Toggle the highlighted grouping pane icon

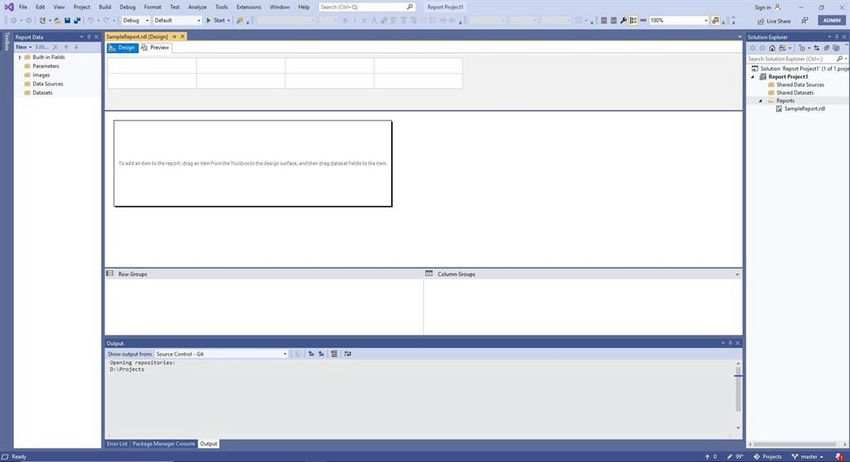click(x=633, y=21)
